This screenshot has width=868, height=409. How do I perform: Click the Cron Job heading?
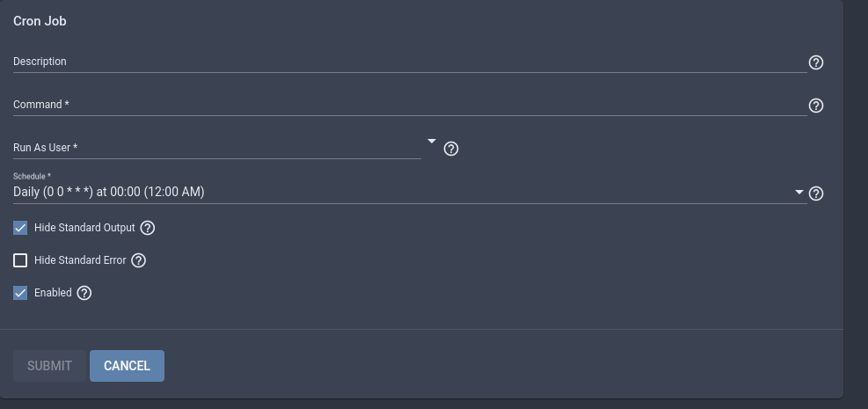40,21
